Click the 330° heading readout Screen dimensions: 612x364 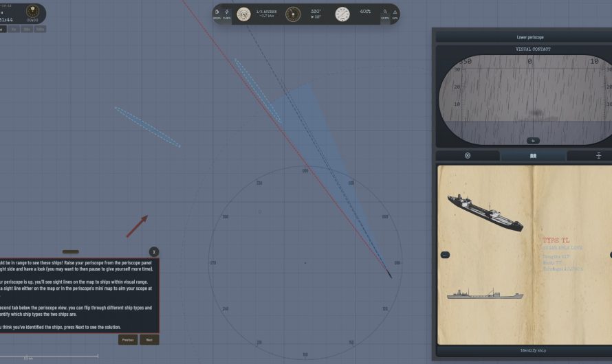coord(316,11)
